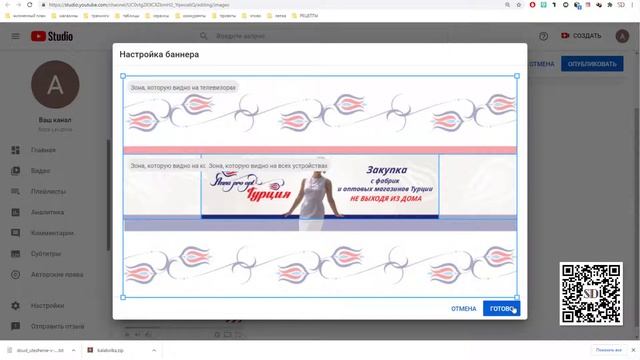Open the help question-mark icon
Screen dimensions: 640x360
point(543,36)
